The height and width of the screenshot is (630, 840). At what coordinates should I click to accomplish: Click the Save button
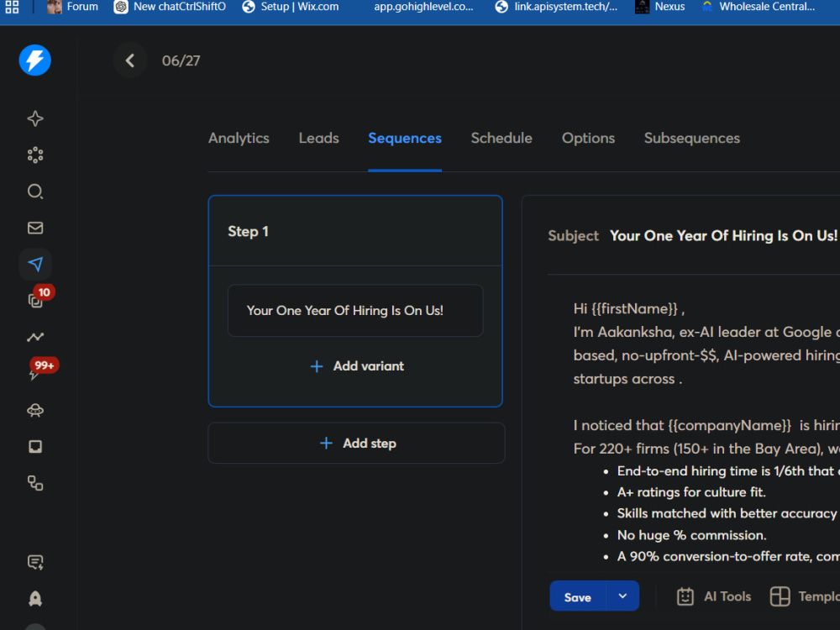[578, 596]
